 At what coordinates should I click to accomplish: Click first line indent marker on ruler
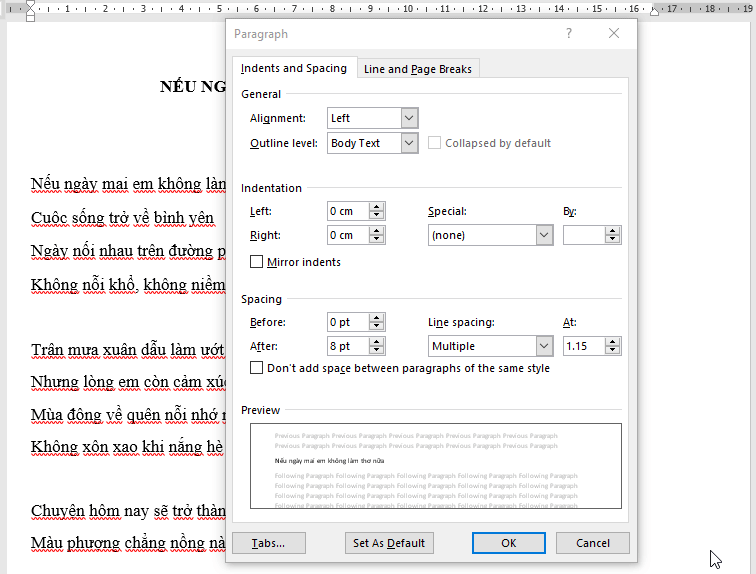pyautogui.click(x=30, y=5)
